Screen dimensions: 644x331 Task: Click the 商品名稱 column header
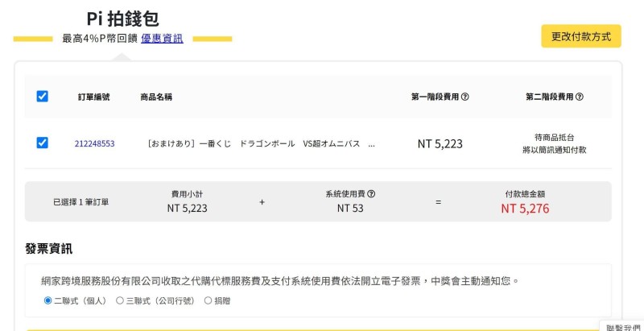(156, 97)
